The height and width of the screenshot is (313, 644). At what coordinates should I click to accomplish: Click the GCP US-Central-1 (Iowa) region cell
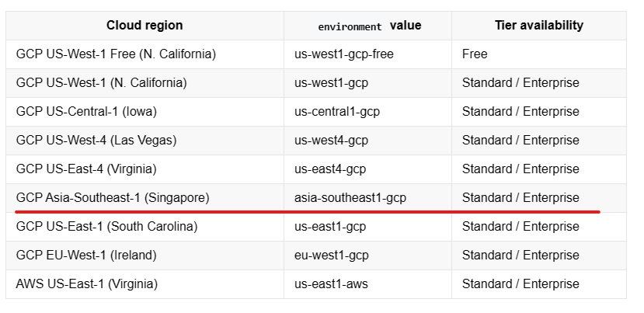coord(144,112)
